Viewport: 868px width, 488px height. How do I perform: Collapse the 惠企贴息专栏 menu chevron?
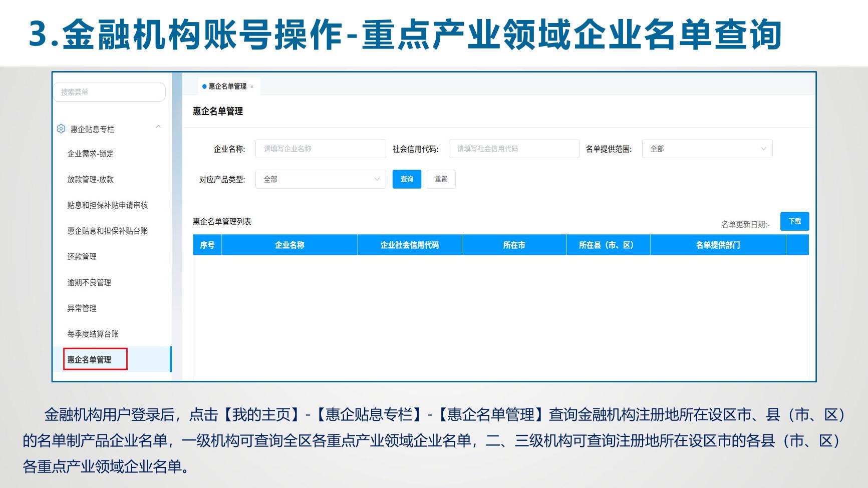158,127
